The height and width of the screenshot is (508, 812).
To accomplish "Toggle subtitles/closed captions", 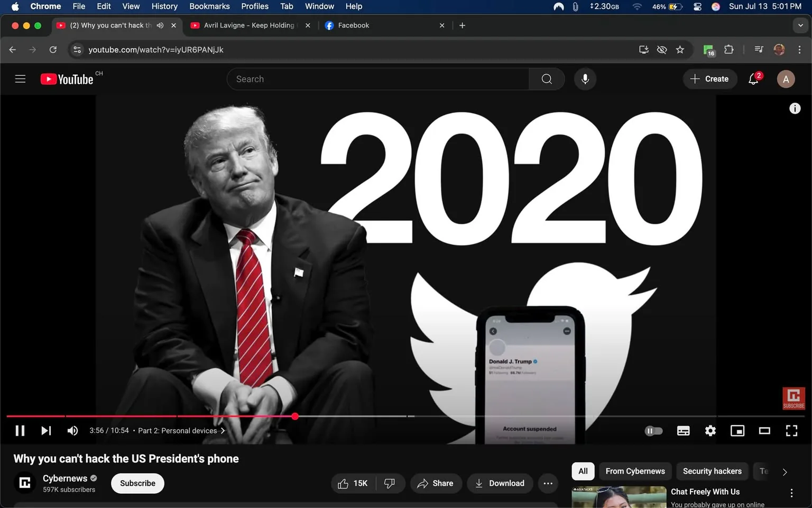I will [683, 431].
